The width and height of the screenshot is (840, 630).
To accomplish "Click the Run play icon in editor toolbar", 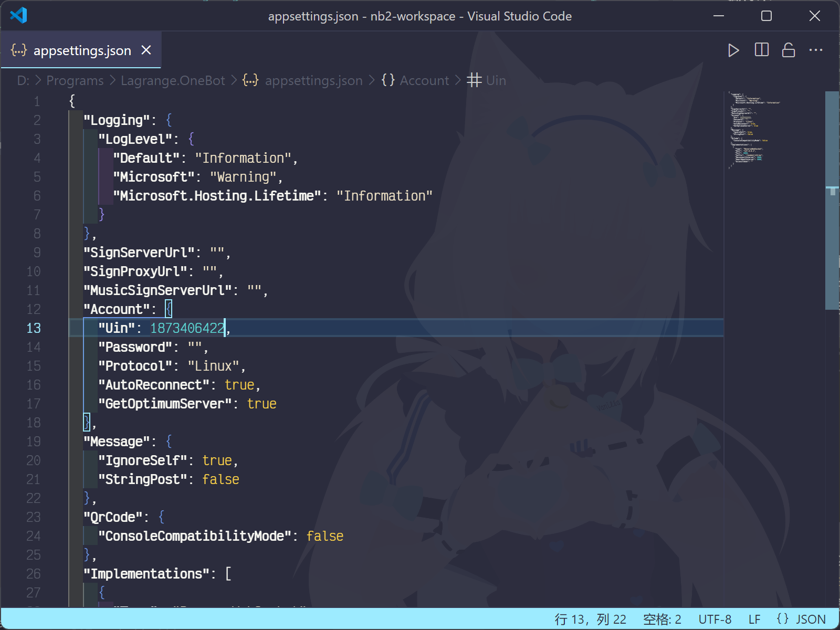I will point(733,50).
